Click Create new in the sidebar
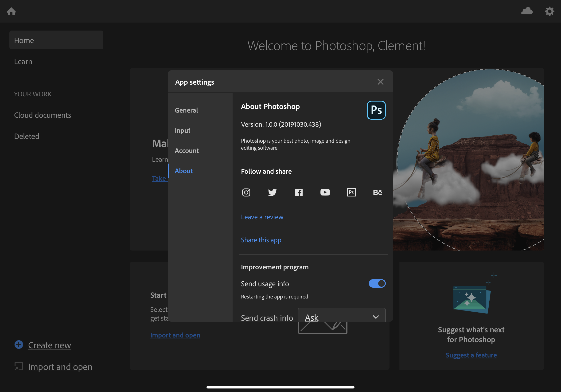 tap(49, 345)
